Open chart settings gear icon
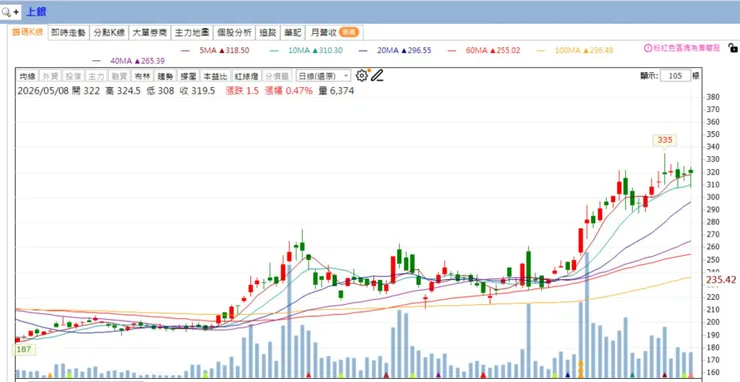The height and width of the screenshot is (382, 740). pos(362,76)
